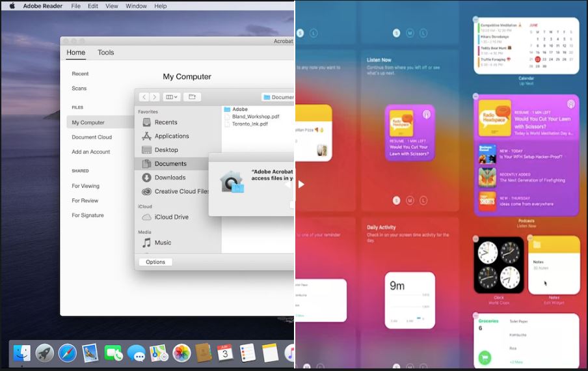Image resolution: width=588 pixels, height=371 pixels.
Task: Select Music under Media
Action: pyautogui.click(x=156, y=243)
